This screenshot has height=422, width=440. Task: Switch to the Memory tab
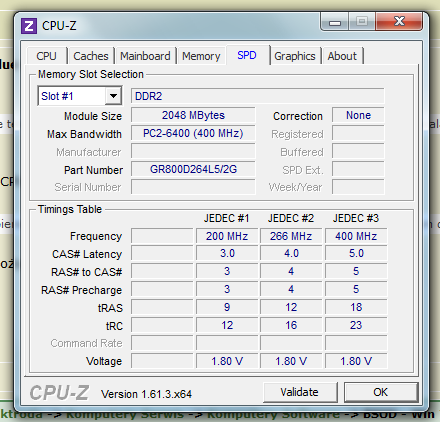coord(201,56)
